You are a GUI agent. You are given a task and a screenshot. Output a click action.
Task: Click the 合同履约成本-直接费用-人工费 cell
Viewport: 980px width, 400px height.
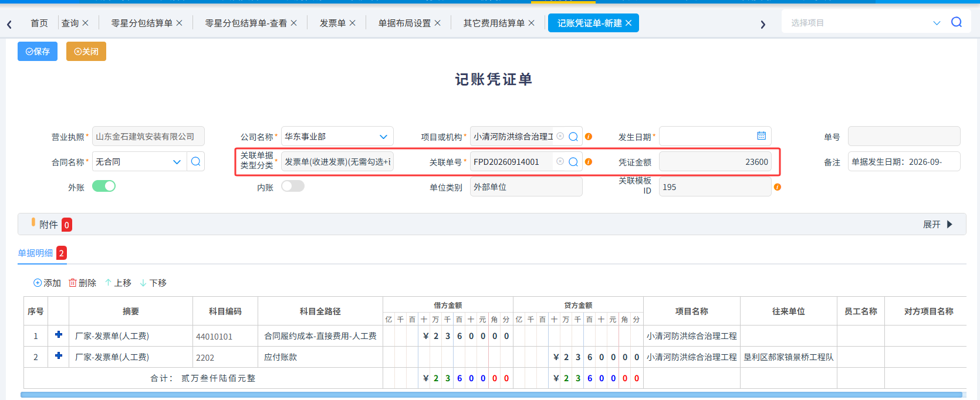tap(320, 336)
